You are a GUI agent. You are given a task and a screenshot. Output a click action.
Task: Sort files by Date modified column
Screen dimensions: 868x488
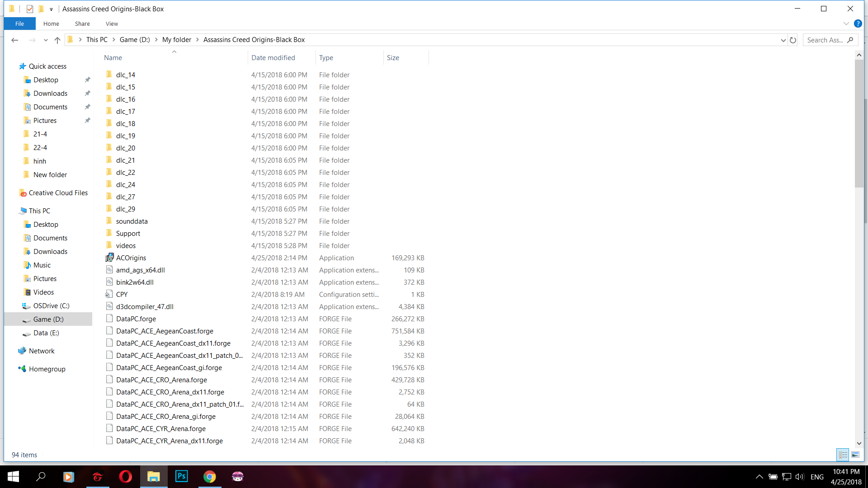point(273,57)
